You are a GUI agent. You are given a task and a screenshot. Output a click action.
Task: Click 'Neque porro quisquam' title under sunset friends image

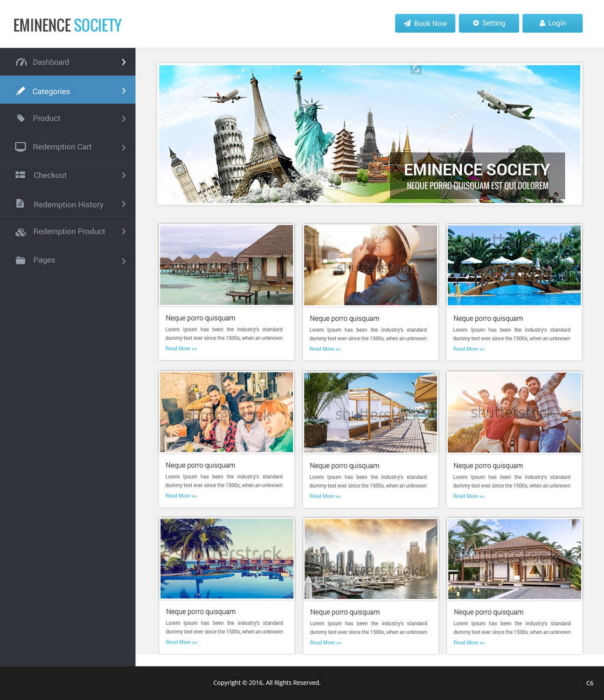(x=488, y=466)
